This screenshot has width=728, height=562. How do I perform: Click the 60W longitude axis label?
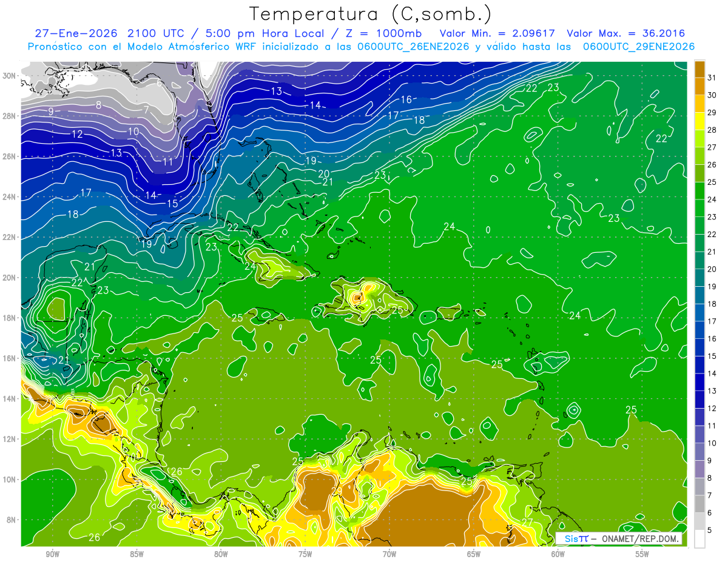(x=558, y=554)
